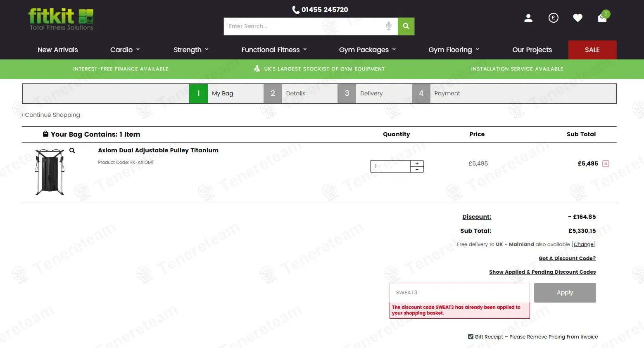Remove the Axiom pulley item with the red X
The image size is (644, 348).
(x=606, y=163)
